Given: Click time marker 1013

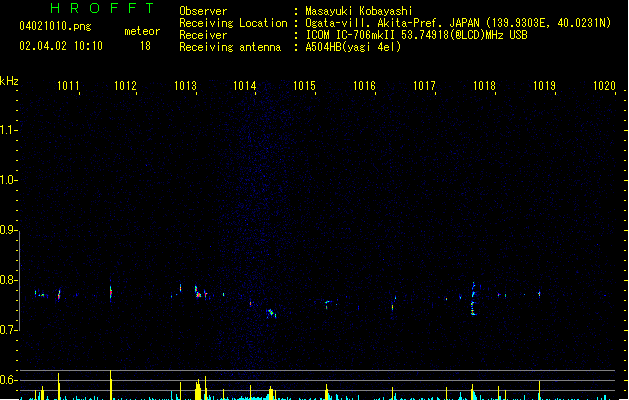Looking at the screenshot, I should coord(185,86).
